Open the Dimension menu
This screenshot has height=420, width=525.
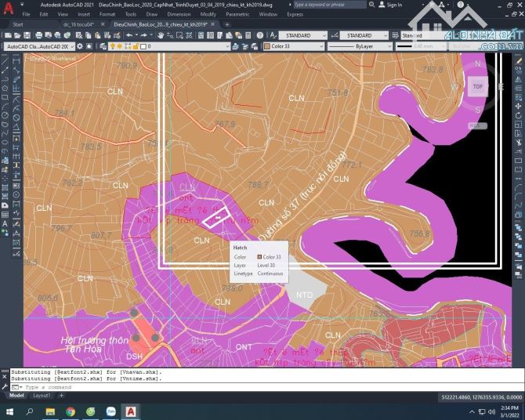[x=156, y=14]
